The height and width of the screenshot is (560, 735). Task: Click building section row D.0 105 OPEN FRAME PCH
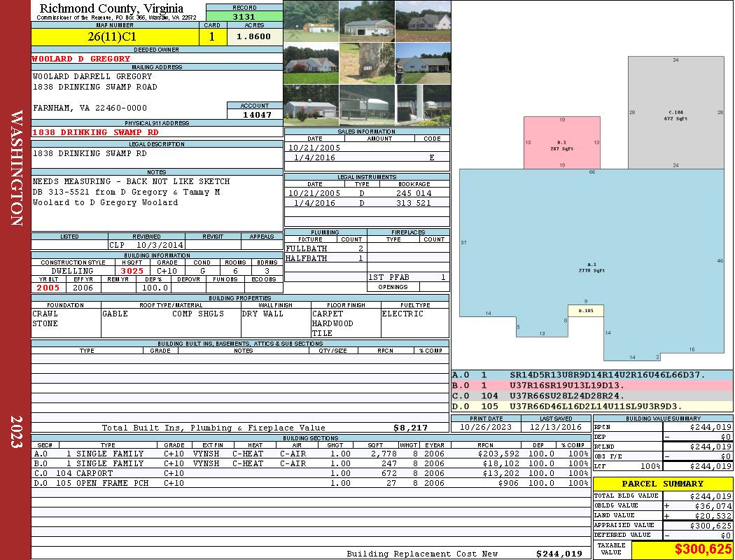tap(310, 483)
